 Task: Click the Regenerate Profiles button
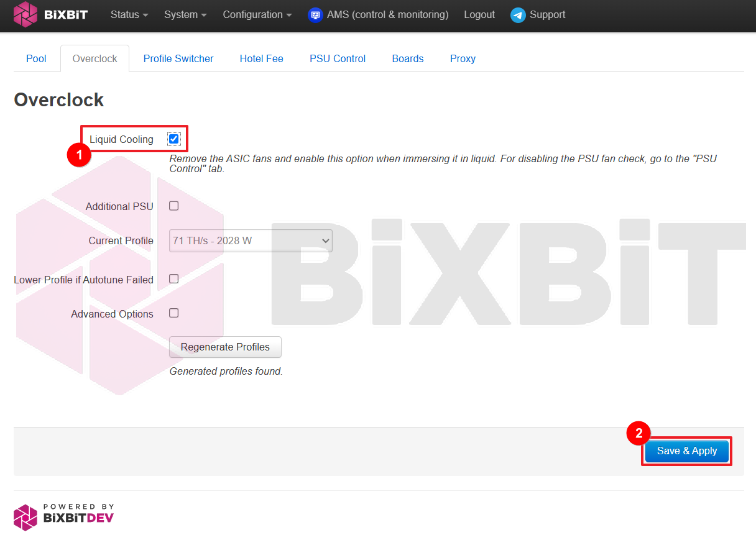tap(225, 347)
